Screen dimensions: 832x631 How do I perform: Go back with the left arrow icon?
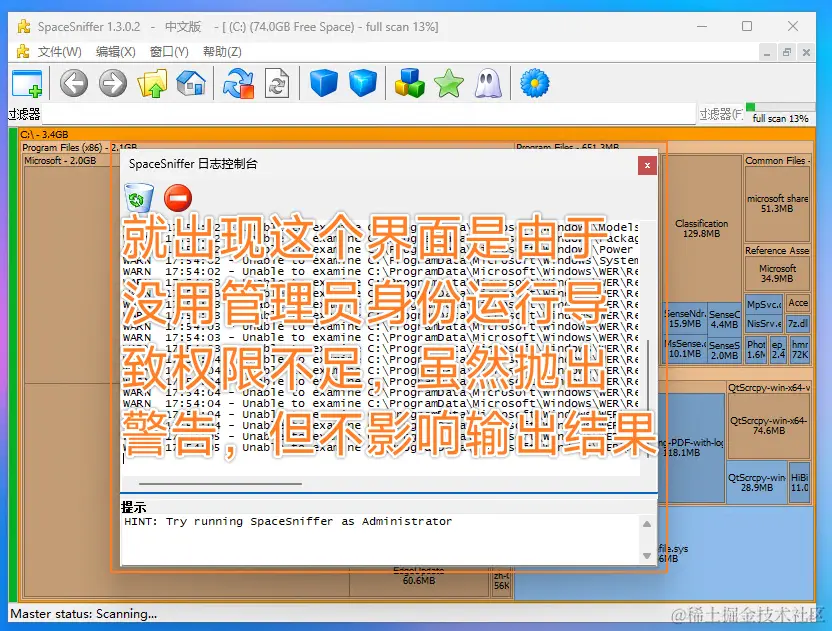point(74,83)
